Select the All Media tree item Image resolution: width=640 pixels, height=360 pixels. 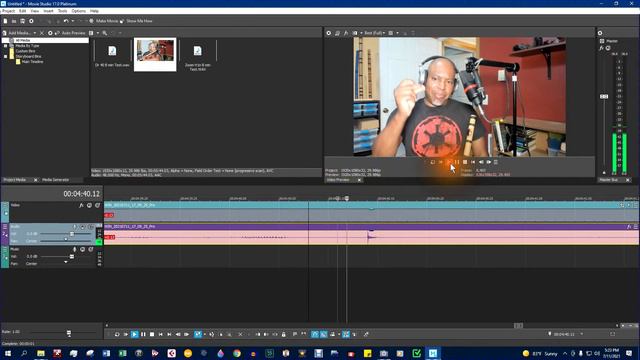click(x=22, y=40)
